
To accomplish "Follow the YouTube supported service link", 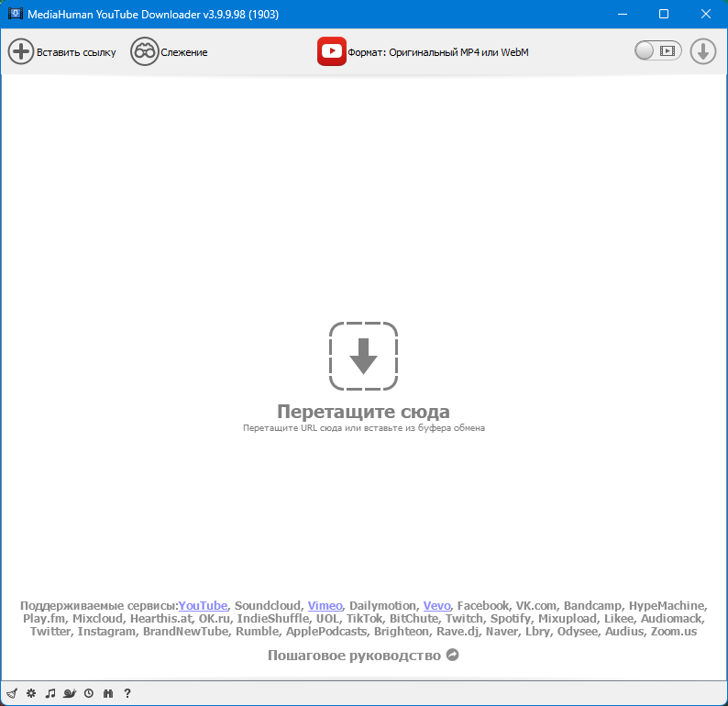I will [203, 606].
